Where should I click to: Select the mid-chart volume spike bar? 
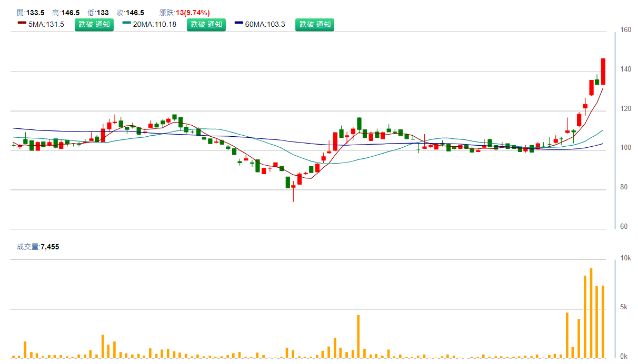[358, 337]
